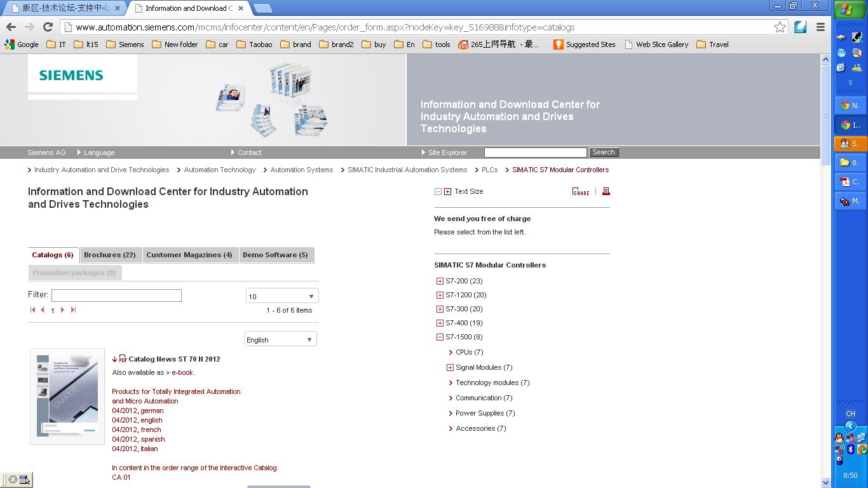Go to the Automation Technology breadcrumb
This screenshot has height=488, width=868.
(x=220, y=170)
